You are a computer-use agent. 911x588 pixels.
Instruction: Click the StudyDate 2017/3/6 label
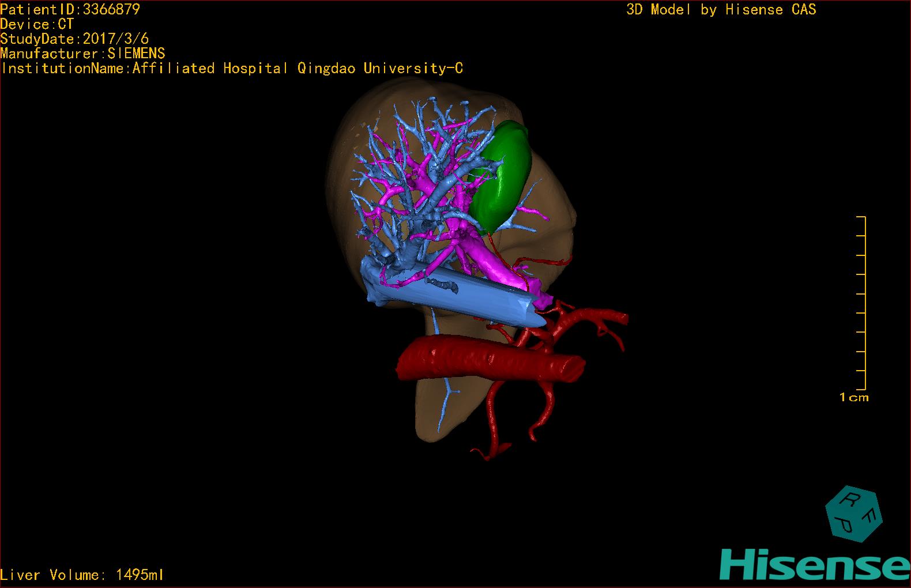click(74, 39)
